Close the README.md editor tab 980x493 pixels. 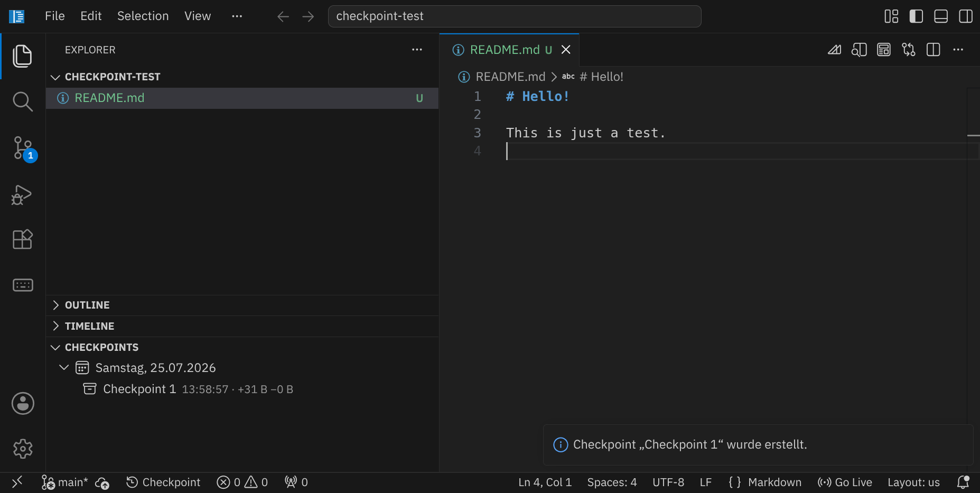[566, 50]
